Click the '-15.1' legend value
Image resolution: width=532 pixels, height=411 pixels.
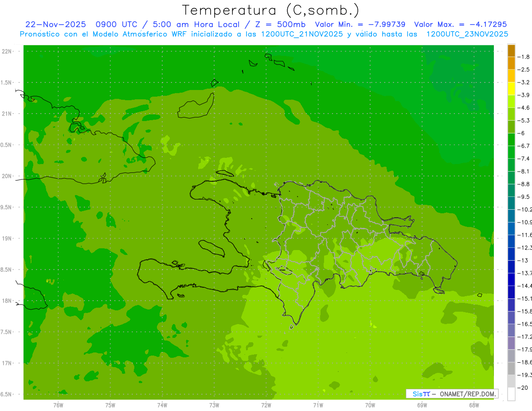pyautogui.click(x=525, y=298)
